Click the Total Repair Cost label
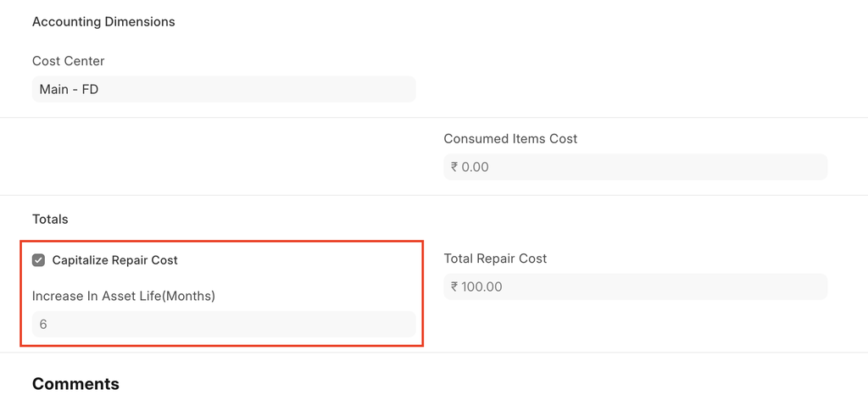The width and height of the screenshot is (868, 395). tap(495, 259)
